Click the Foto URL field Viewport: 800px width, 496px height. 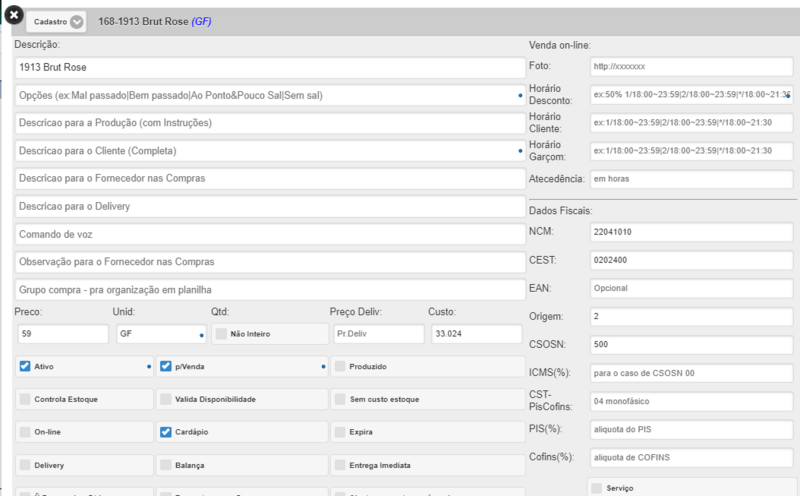691,67
